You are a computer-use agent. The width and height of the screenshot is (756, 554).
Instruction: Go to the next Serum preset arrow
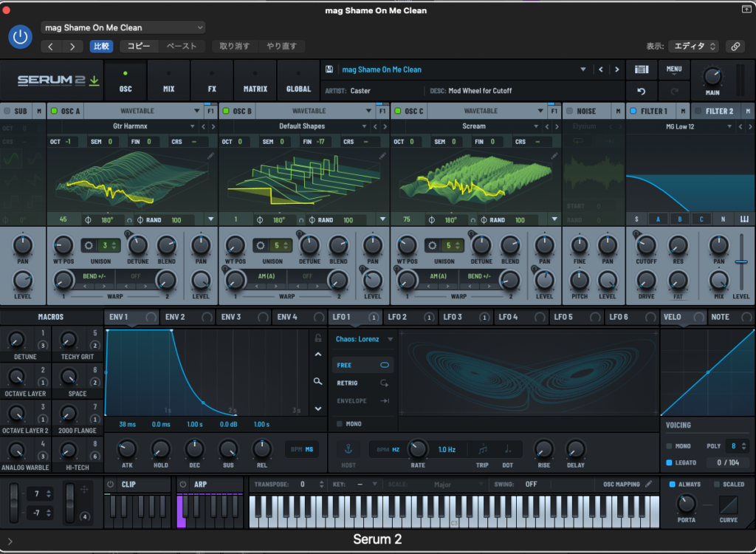click(x=616, y=69)
